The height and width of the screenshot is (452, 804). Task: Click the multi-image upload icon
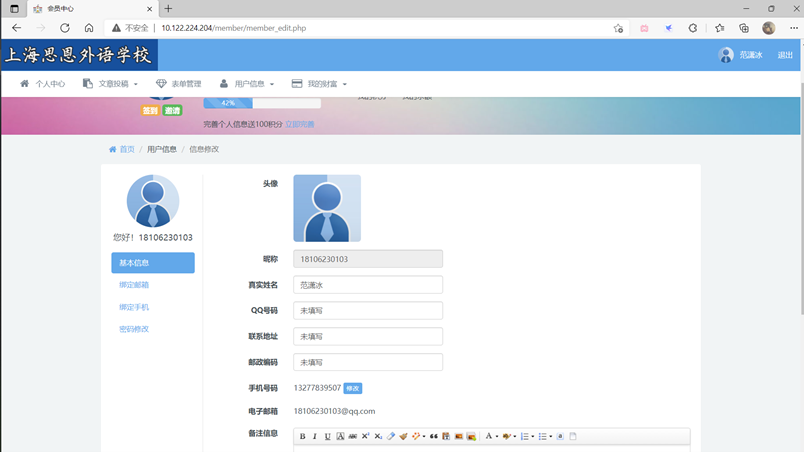(x=471, y=436)
